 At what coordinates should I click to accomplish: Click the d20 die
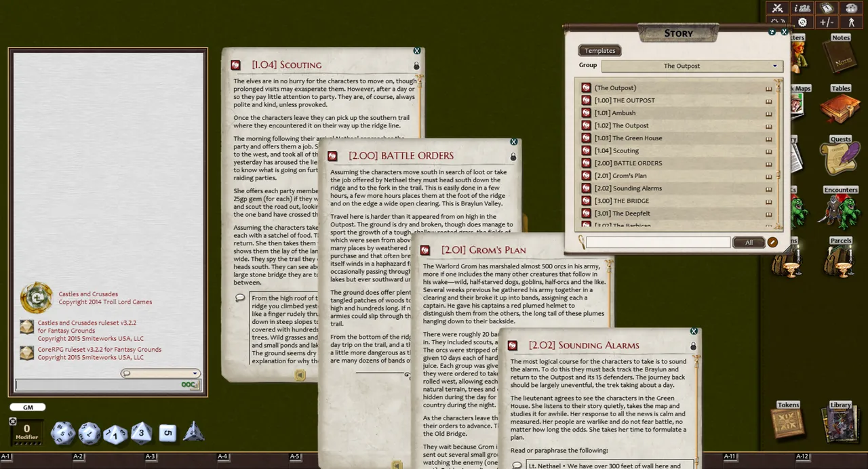(62, 432)
